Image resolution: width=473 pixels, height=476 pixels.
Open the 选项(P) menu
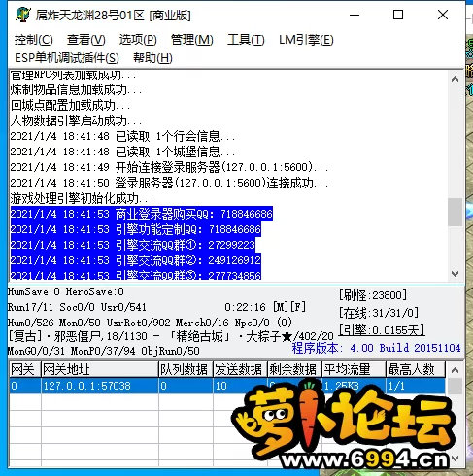(x=138, y=40)
